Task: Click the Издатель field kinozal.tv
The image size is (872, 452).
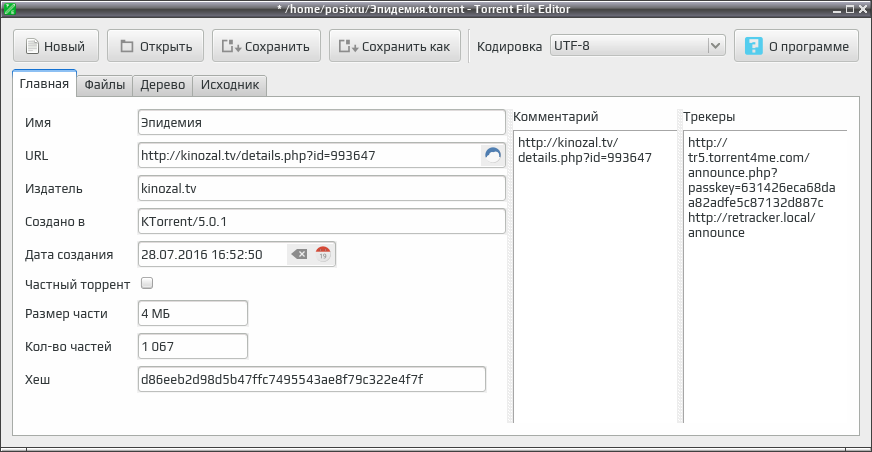Action: click(x=321, y=188)
